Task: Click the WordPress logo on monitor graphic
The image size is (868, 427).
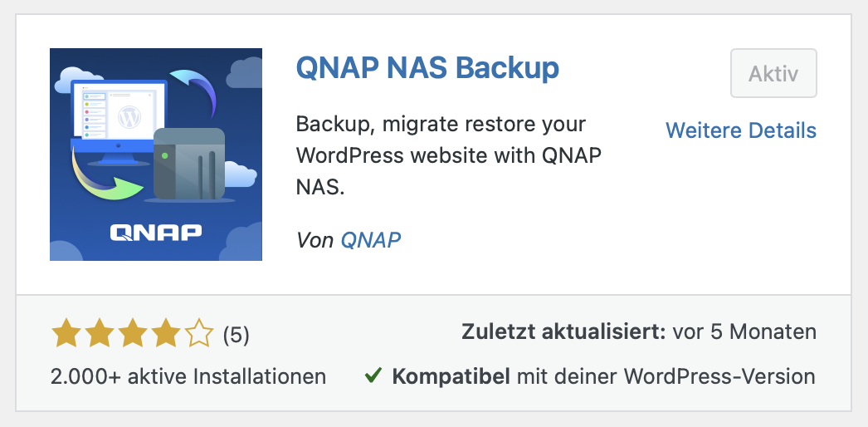Action: tap(129, 117)
